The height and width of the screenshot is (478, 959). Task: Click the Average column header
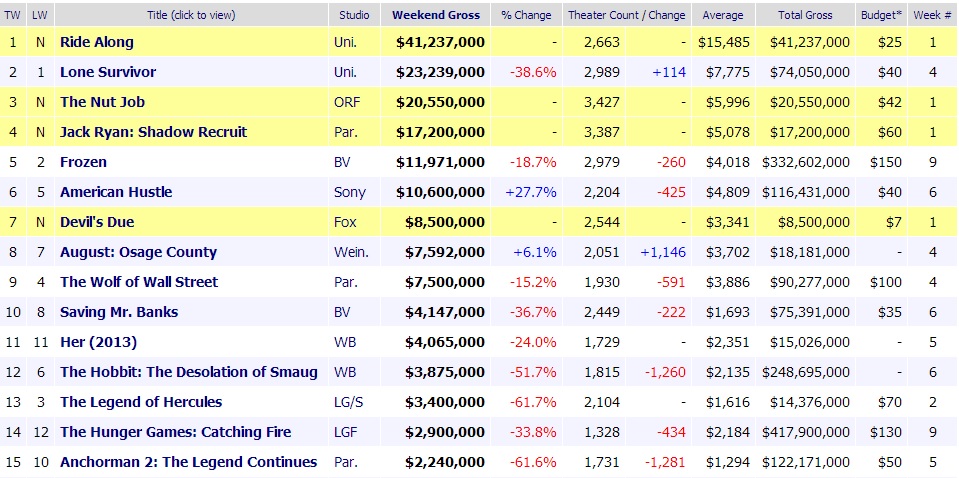[722, 15]
